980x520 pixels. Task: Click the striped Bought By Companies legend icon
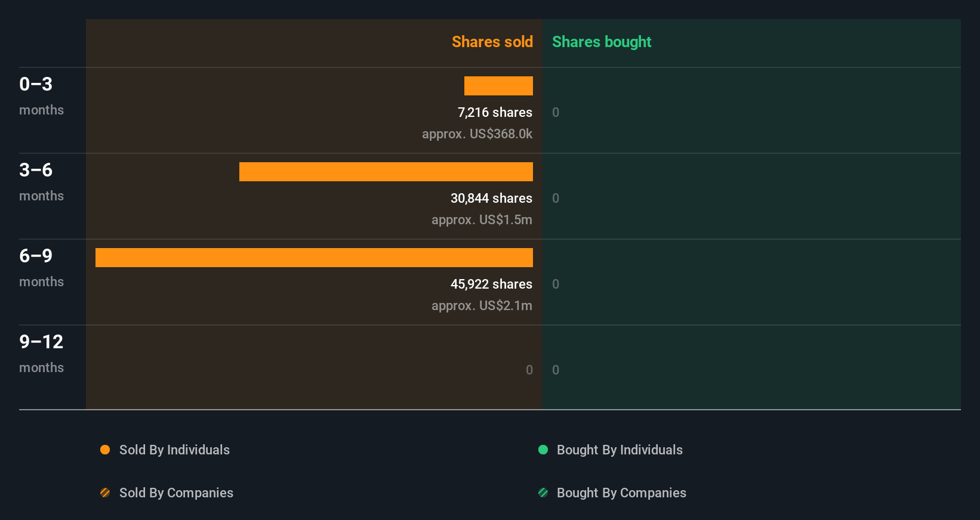(x=543, y=493)
